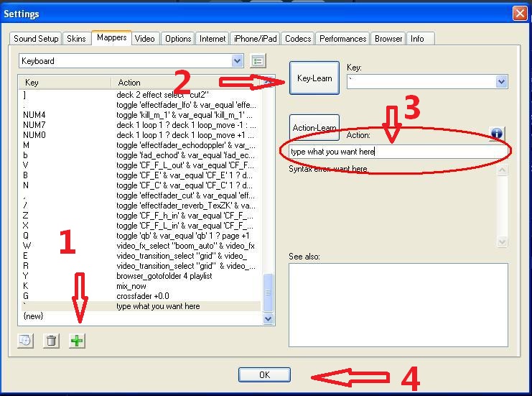Select the iPhone/iPad tab
532x396 pixels.
pos(255,39)
